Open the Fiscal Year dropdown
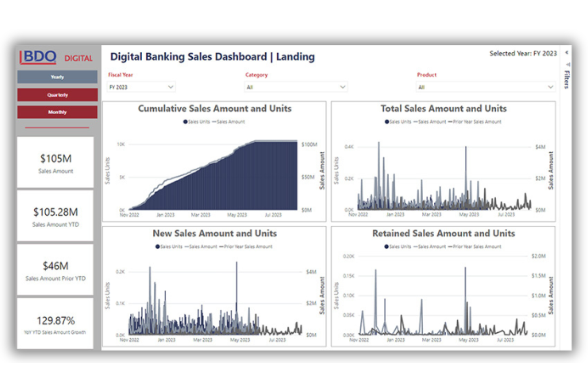 coord(141,87)
